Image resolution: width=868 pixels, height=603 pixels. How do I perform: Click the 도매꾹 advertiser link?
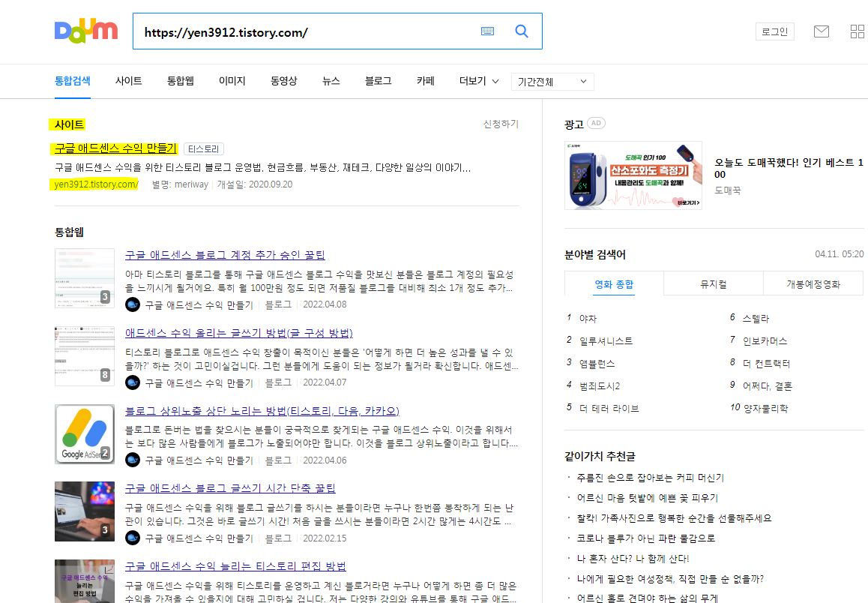click(x=727, y=190)
